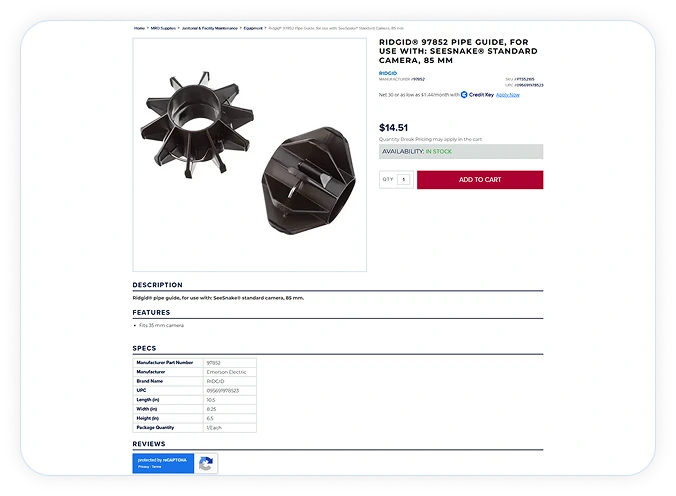Click the reCAPTCHA Privacy link
The height and width of the screenshot is (496, 676).
[x=143, y=467]
